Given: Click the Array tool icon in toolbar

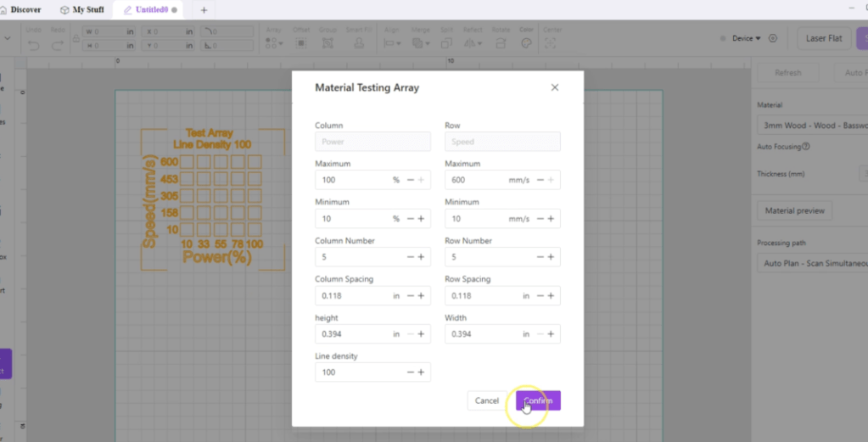Looking at the screenshot, I should [273, 42].
